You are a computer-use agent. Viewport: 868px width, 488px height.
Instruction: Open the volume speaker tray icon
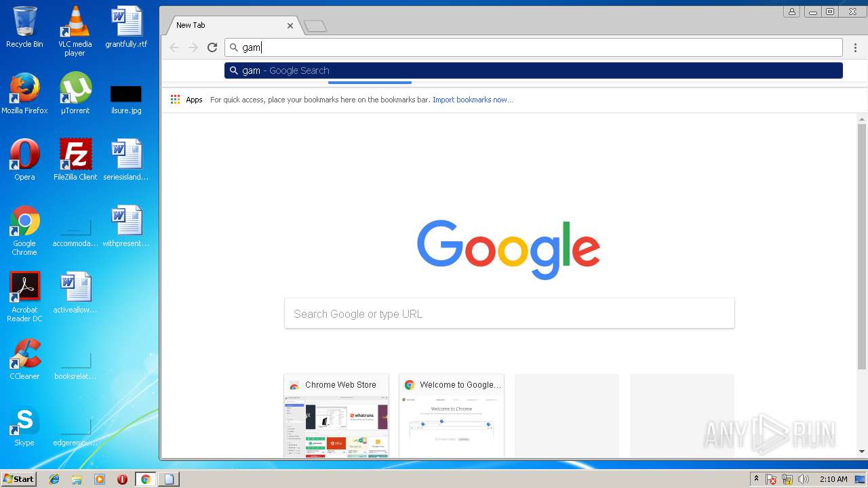pos(804,479)
